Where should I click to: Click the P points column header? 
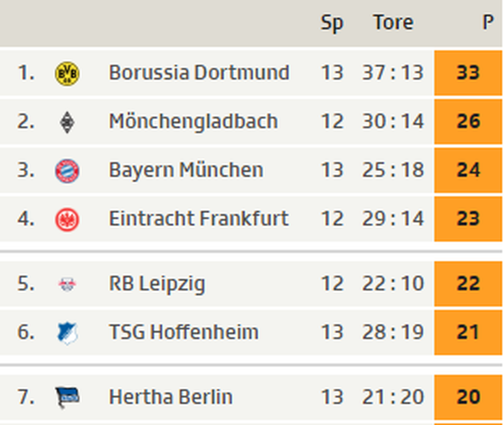[x=488, y=22]
